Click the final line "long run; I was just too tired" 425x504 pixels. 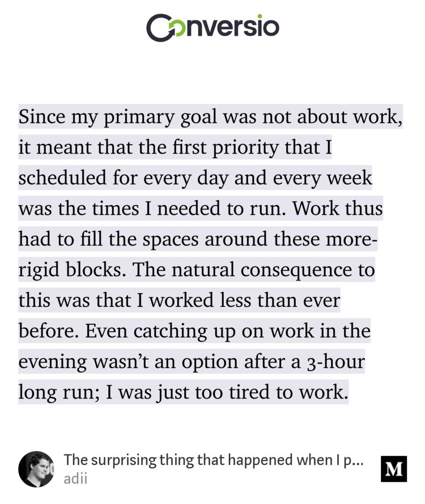point(182,392)
